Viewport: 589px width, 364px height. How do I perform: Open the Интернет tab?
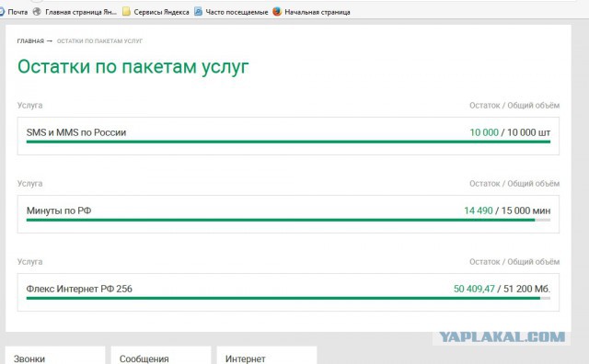point(267,356)
